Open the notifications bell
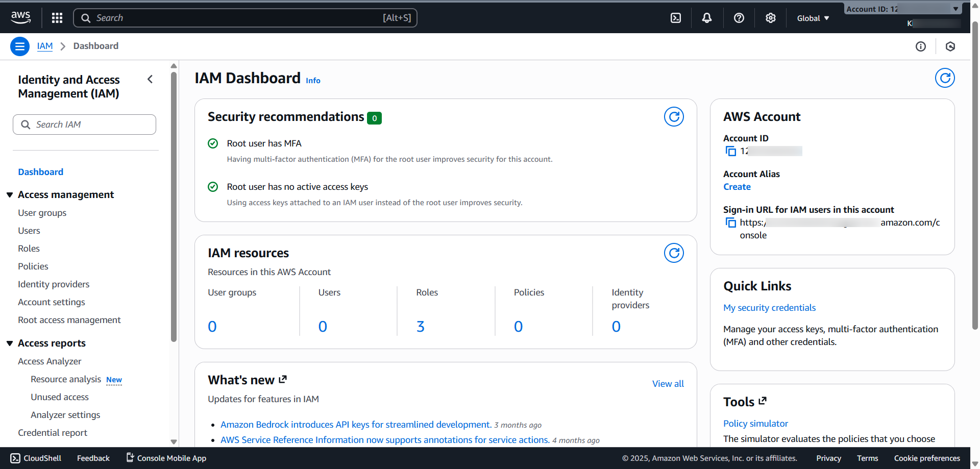980x469 pixels. (x=707, y=18)
